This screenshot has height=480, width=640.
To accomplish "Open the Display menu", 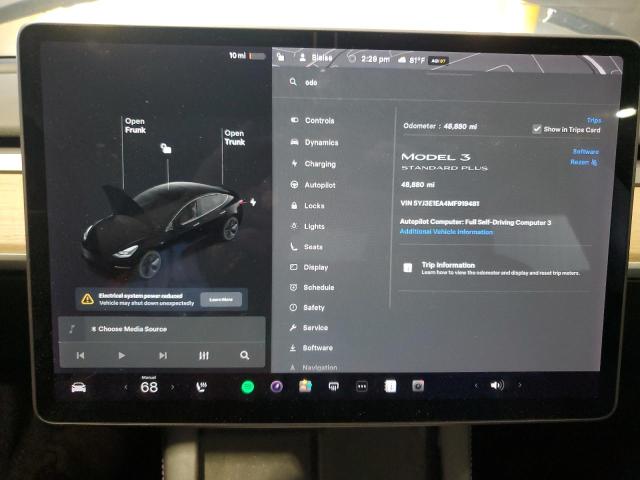I will (x=309, y=267).
